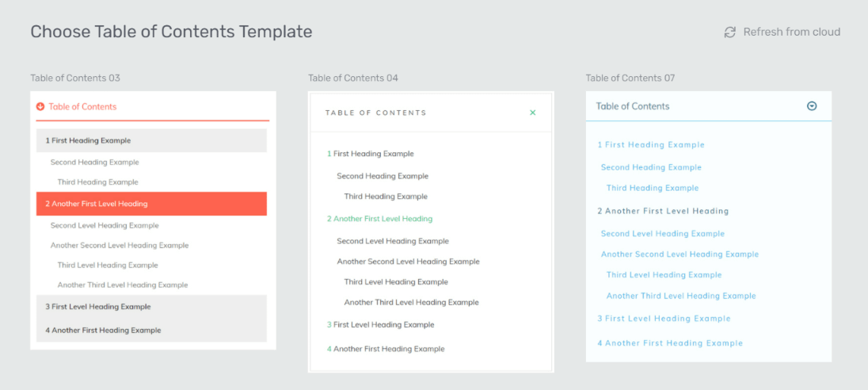868x390 pixels.
Task: Collapse template 07 with the circled caret icon
Action: point(812,106)
